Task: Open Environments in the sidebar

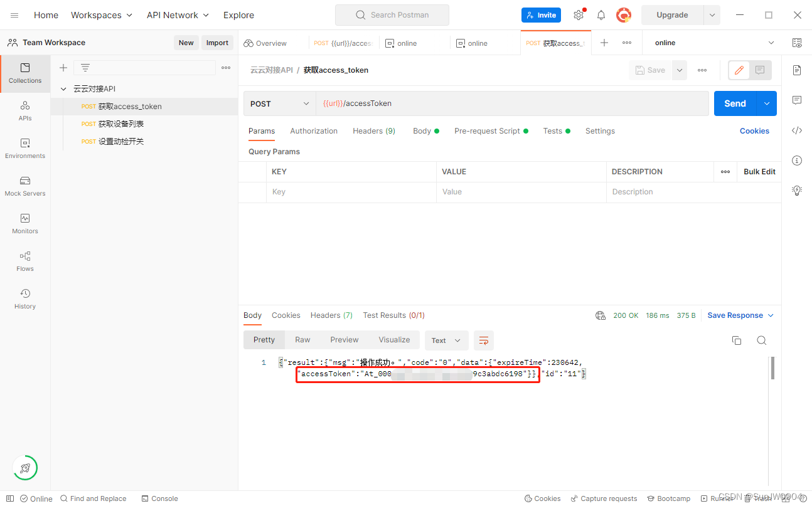Action: click(25, 149)
